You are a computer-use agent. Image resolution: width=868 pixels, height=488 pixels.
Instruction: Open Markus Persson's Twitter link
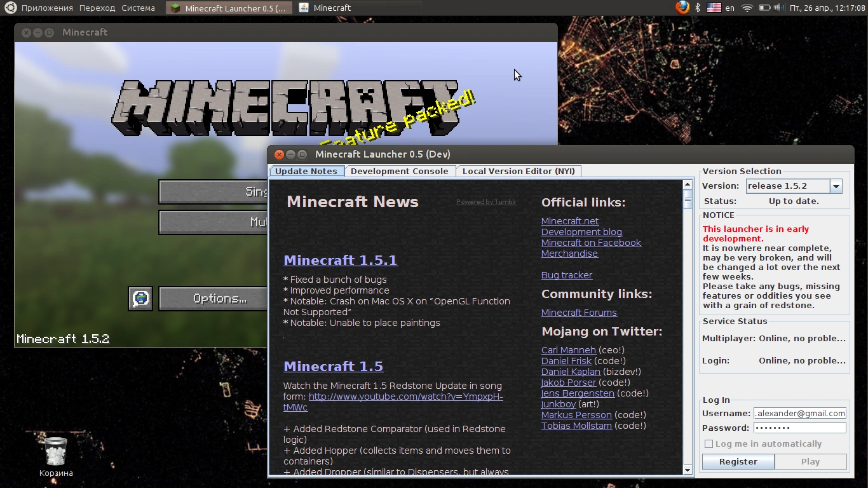tap(576, 415)
